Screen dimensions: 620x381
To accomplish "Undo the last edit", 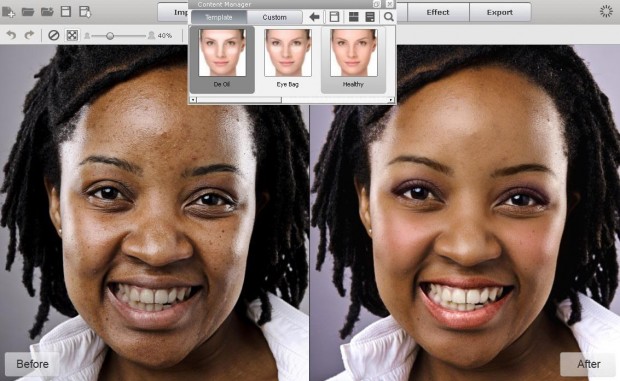I will click(11, 35).
